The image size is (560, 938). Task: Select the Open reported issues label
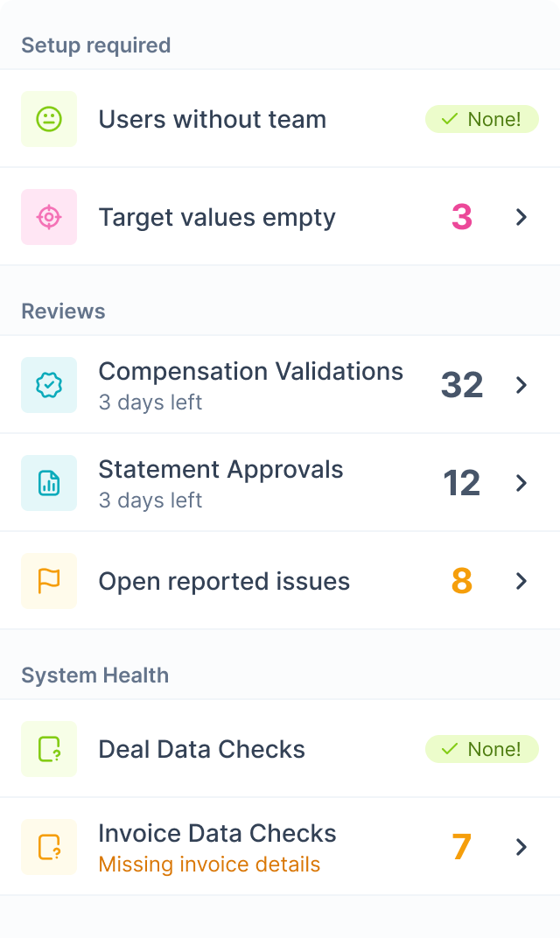click(x=224, y=582)
